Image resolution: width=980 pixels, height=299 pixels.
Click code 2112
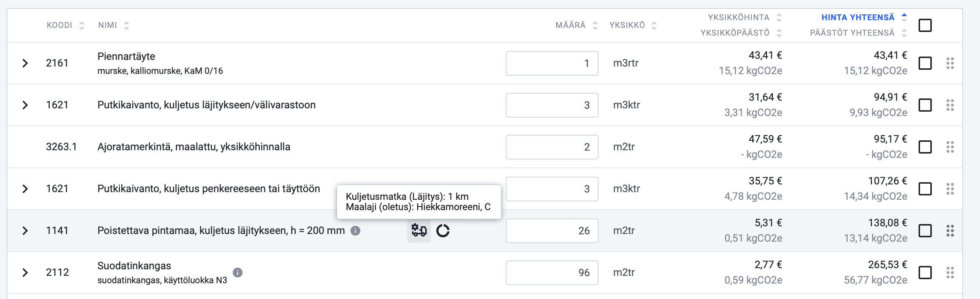[x=57, y=273]
